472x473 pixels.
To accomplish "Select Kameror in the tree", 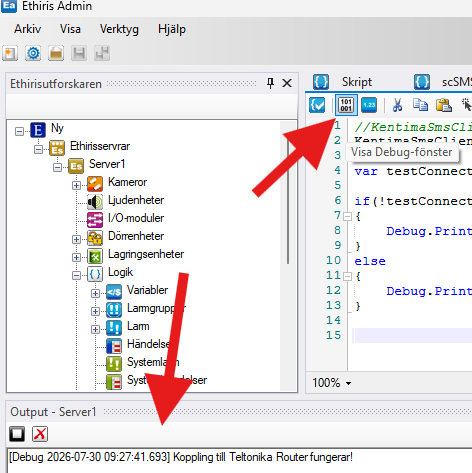I will pyautogui.click(x=127, y=182).
